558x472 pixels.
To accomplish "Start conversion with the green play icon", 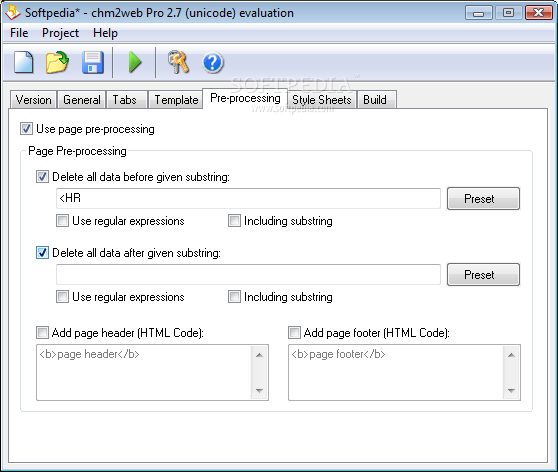I will 135,62.
